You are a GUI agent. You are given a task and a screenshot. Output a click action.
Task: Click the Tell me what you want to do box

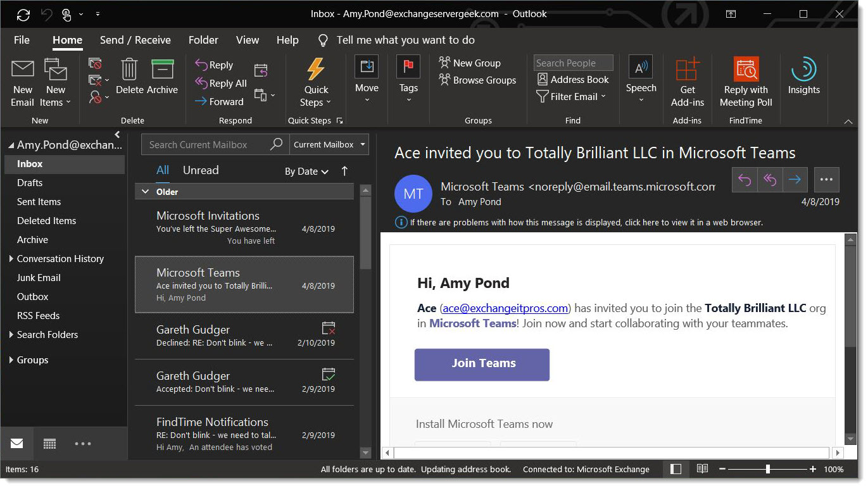405,40
